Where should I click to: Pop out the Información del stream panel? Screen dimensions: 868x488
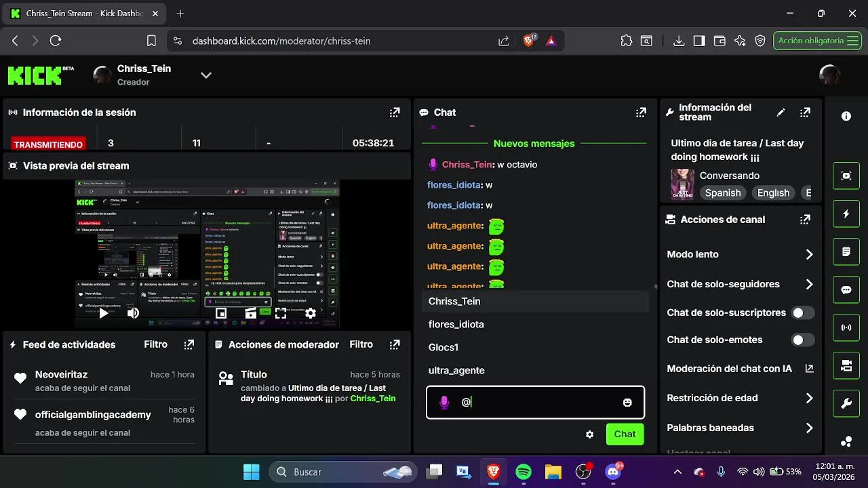point(805,113)
